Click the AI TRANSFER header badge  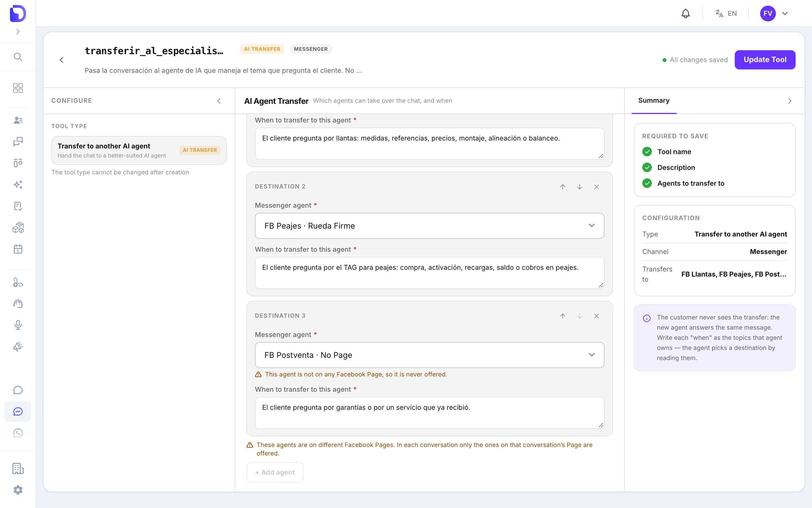click(x=262, y=49)
